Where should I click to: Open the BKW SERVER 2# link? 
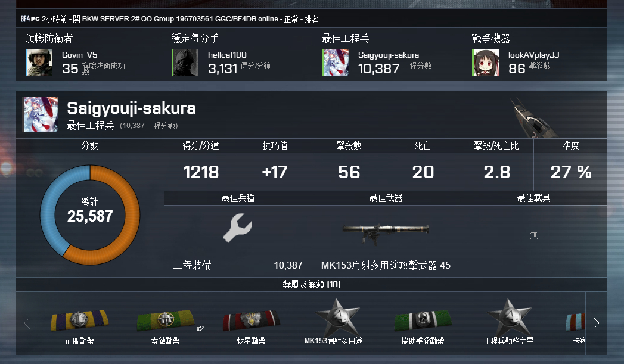pyautogui.click(x=107, y=18)
